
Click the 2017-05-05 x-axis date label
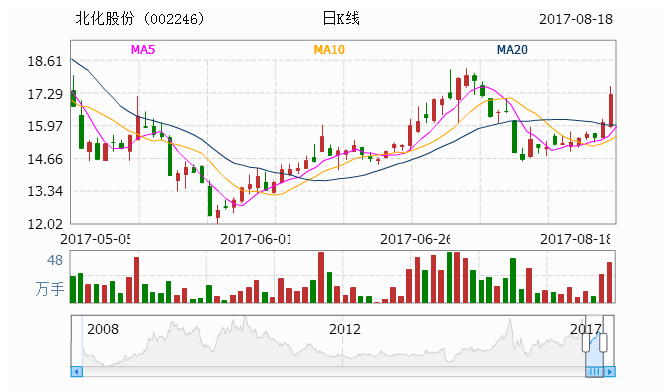pos(95,239)
